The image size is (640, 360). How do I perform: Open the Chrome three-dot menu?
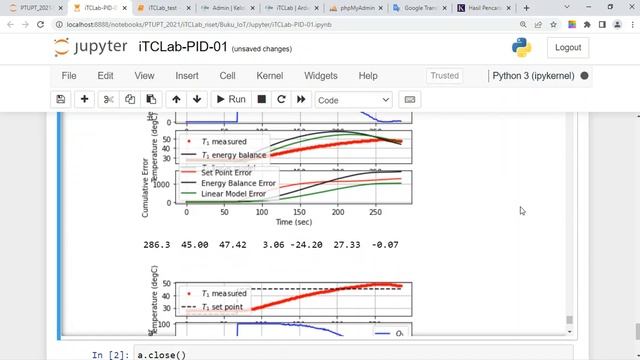(x=633, y=24)
